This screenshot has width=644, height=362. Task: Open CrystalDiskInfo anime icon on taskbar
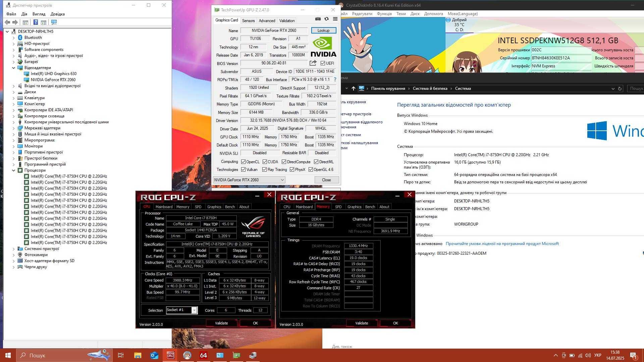click(x=187, y=355)
